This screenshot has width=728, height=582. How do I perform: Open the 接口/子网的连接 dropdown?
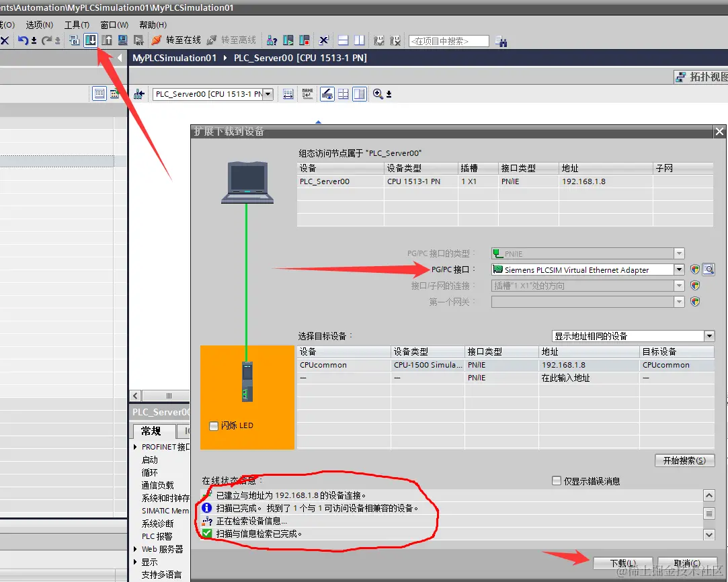tap(679, 286)
